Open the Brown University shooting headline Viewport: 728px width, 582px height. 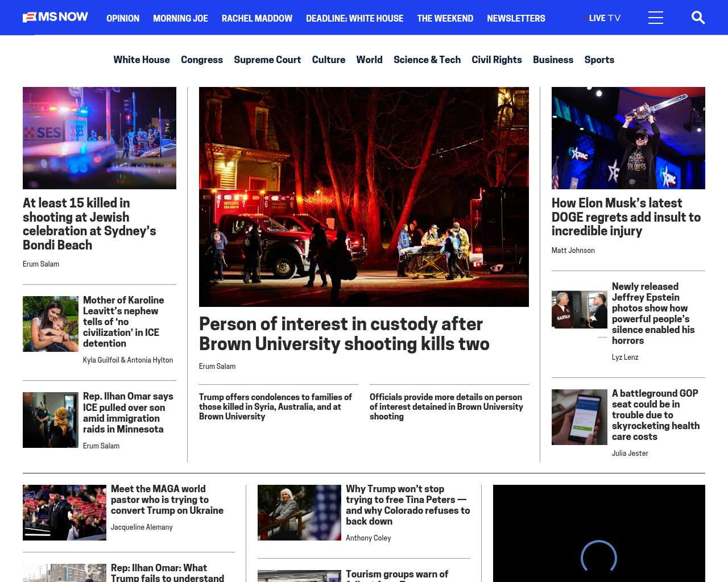[344, 334]
